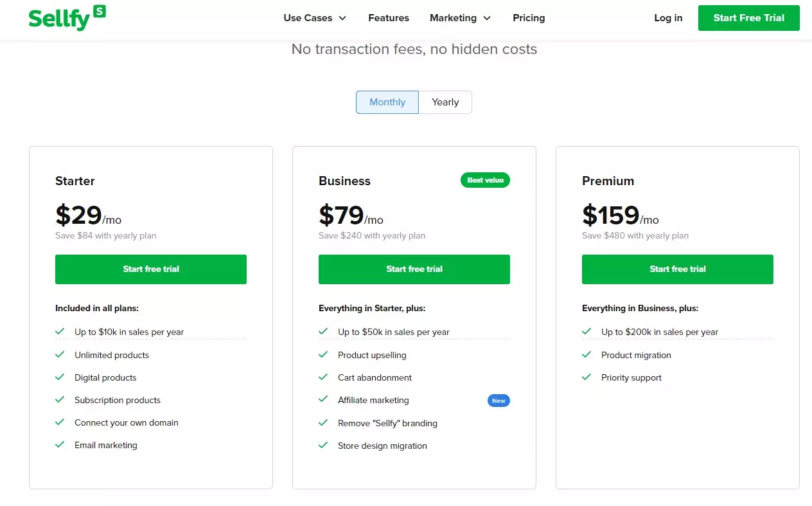Open the Marketing dropdown menu
Viewport: 812px width, 506px height.
pyautogui.click(x=460, y=18)
